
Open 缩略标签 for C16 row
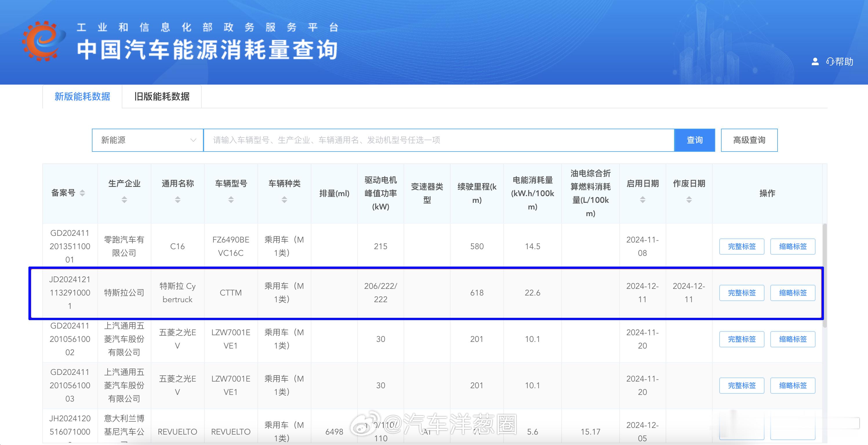pyautogui.click(x=793, y=246)
